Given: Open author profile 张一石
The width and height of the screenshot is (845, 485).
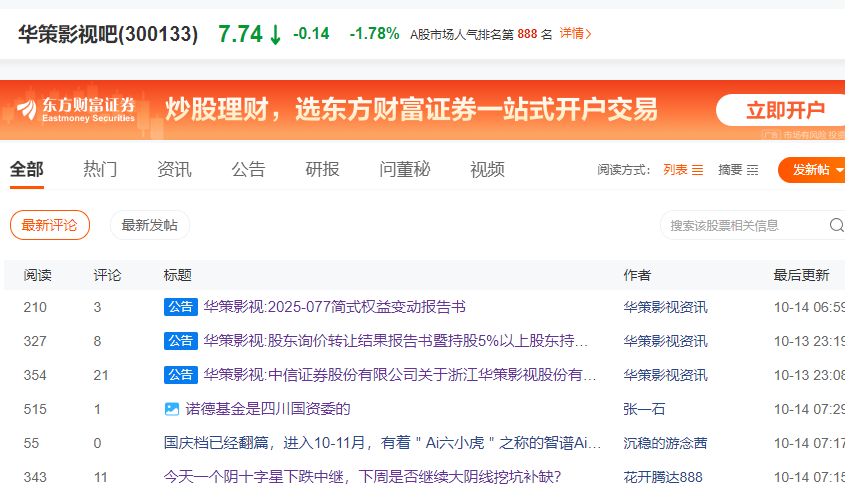Looking at the screenshot, I should pos(644,409).
